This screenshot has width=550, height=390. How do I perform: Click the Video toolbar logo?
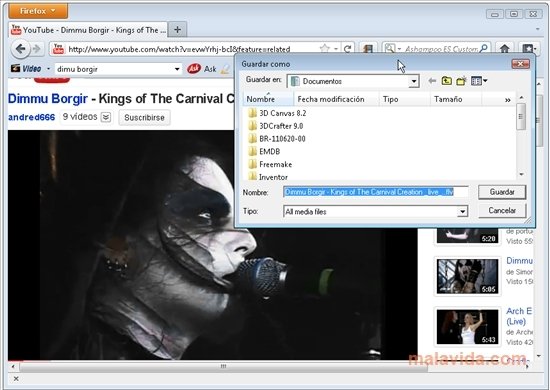click(x=26, y=69)
